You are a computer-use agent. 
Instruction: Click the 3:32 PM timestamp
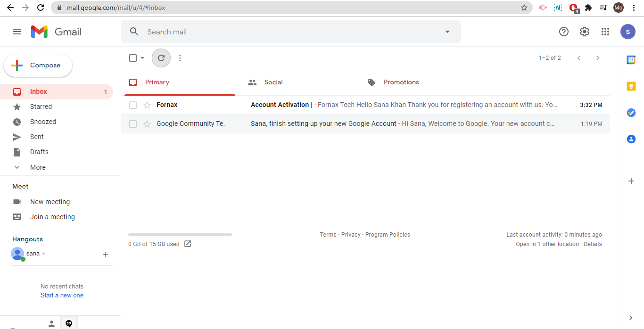[591, 105]
